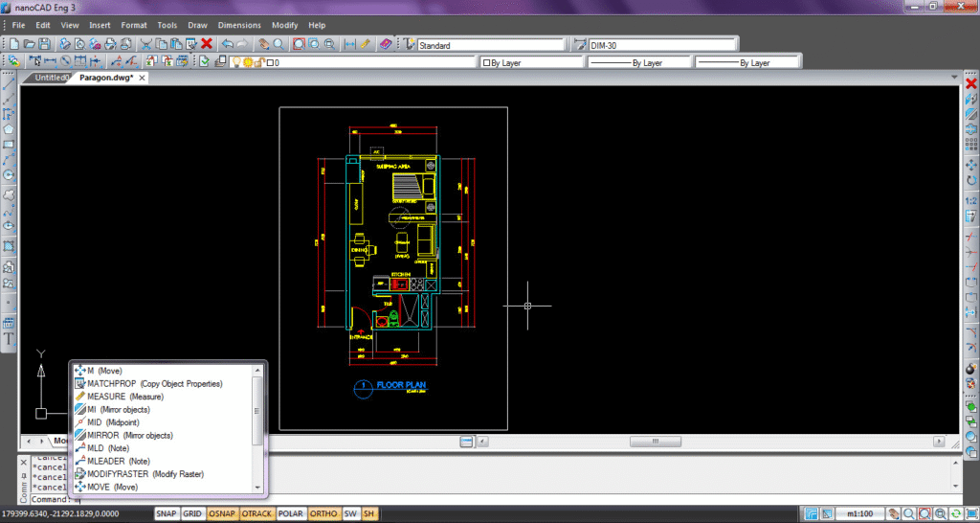Click the Explode bomb icon in right toolbar

(x=971, y=368)
